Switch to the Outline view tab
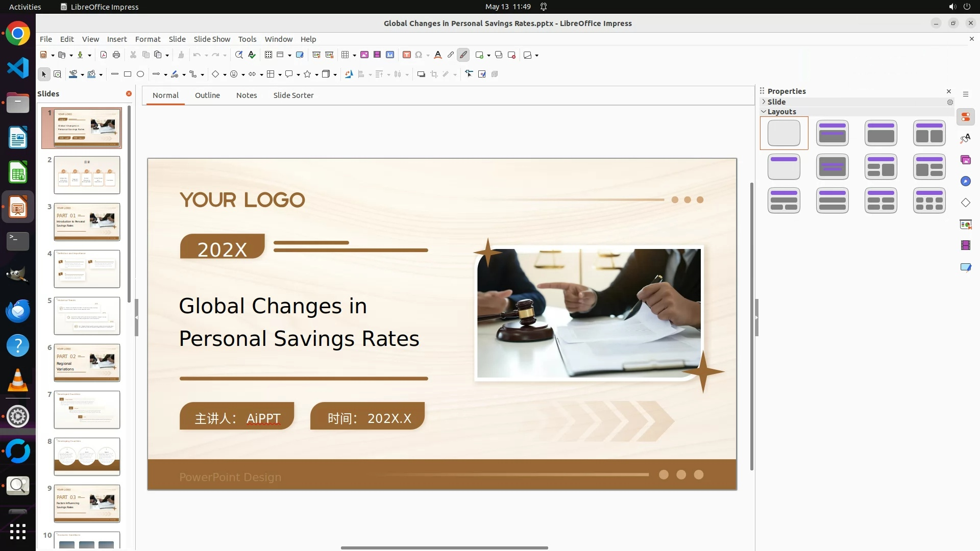Screen dimensions: 980x551 tap(207, 95)
